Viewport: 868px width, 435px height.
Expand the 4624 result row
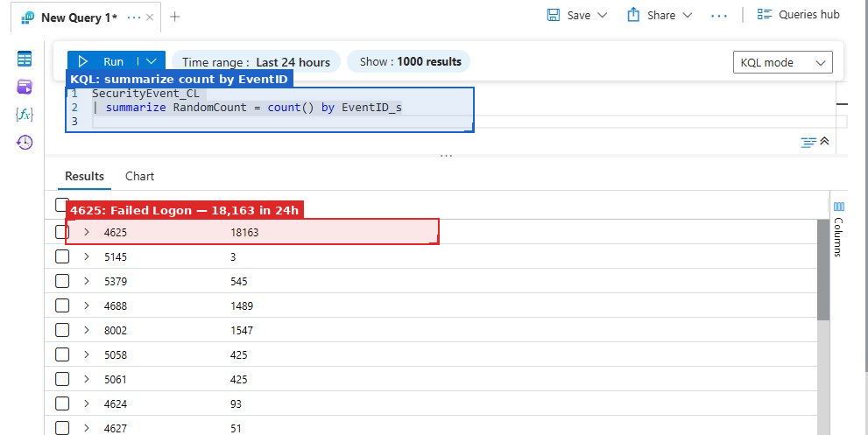click(87, 403)
